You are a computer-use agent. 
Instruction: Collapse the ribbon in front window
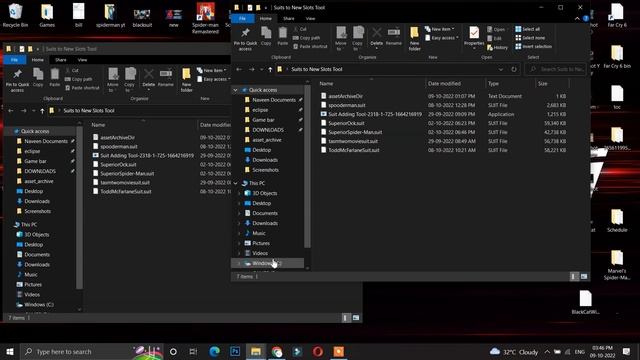click(577, 19)
